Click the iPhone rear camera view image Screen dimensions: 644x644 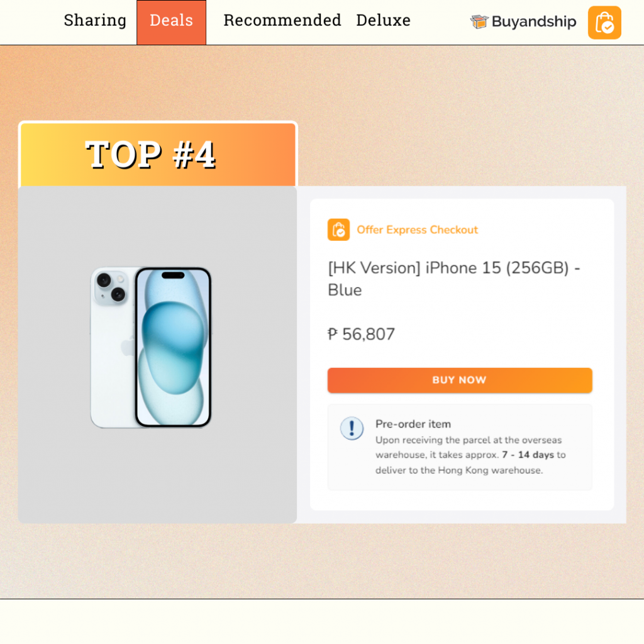click(112, 347)
